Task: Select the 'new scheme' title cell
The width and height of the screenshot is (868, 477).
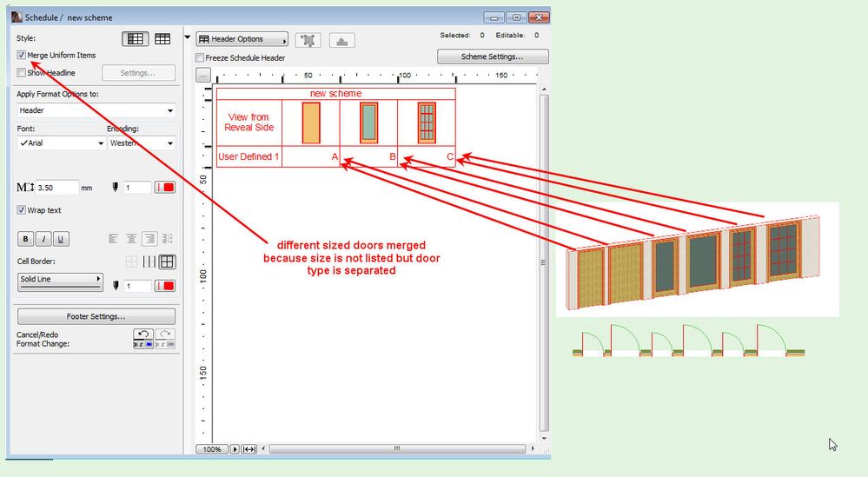Action: pyautogui.click(x=335, y=94)
